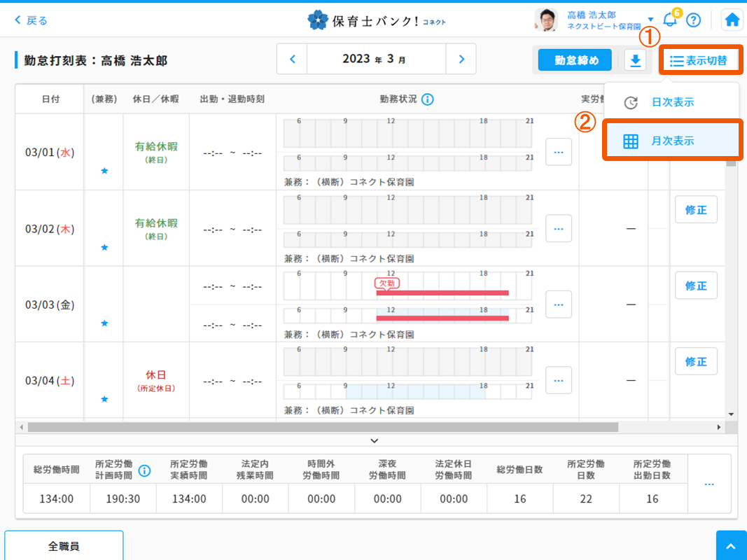Click 修正 button for 03/03 row

pos(695,286)
